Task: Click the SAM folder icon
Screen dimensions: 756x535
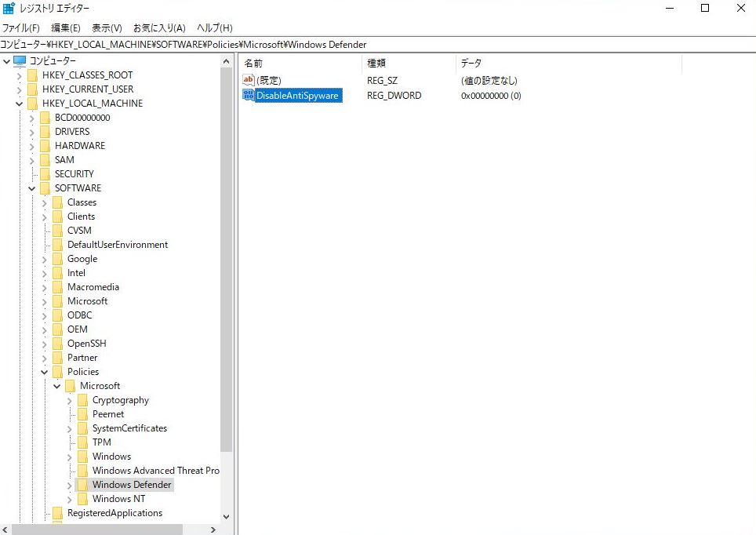Action: [x=45, y=160]
